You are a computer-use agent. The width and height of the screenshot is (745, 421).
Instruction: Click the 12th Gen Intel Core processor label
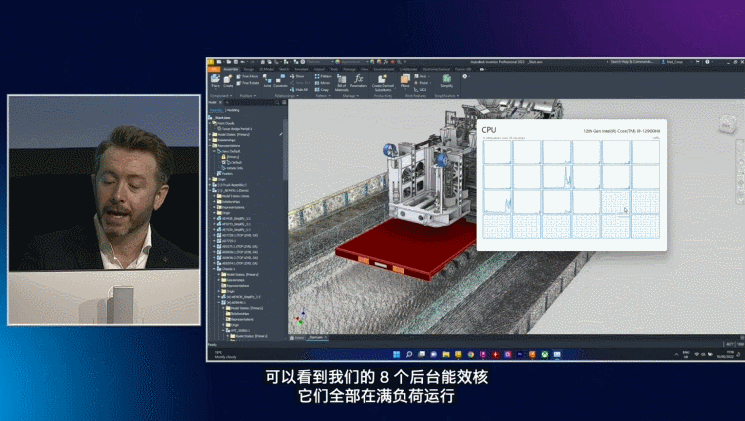[621, 131]
